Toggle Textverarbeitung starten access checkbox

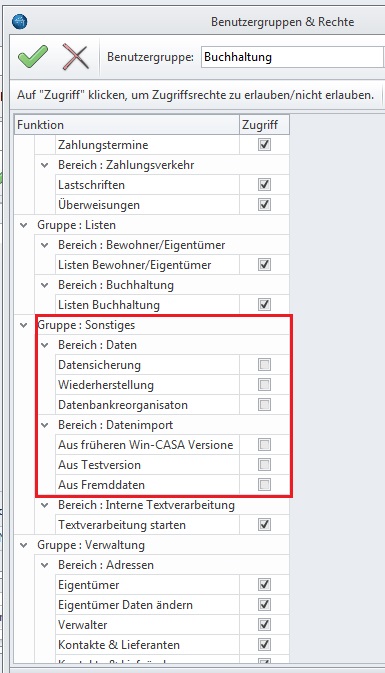pos(264,524)
